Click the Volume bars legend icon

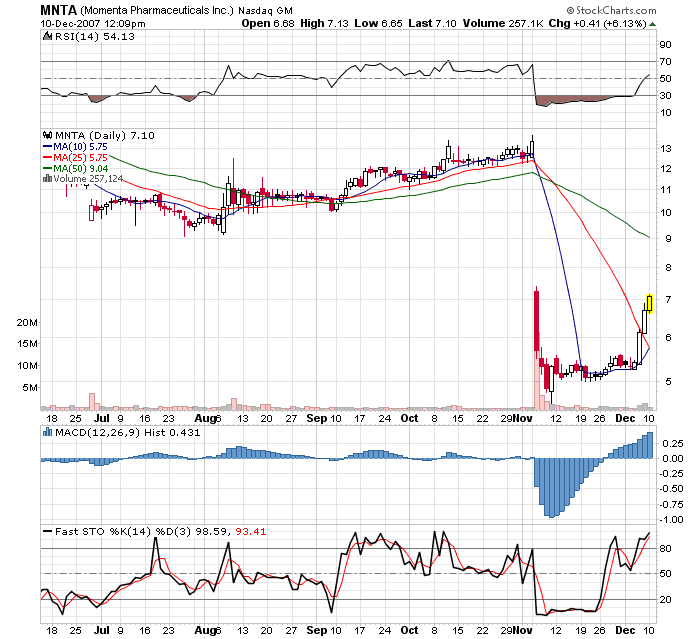47,179
